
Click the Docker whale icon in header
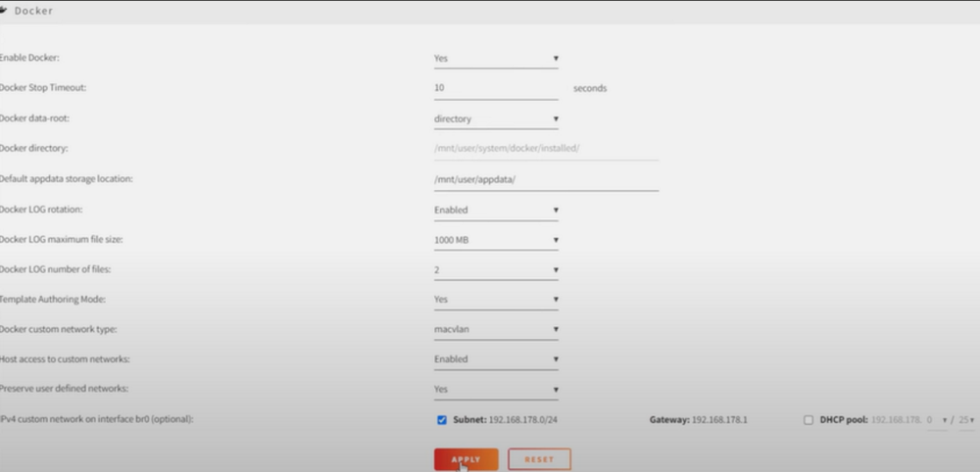[x=3, y=10]
